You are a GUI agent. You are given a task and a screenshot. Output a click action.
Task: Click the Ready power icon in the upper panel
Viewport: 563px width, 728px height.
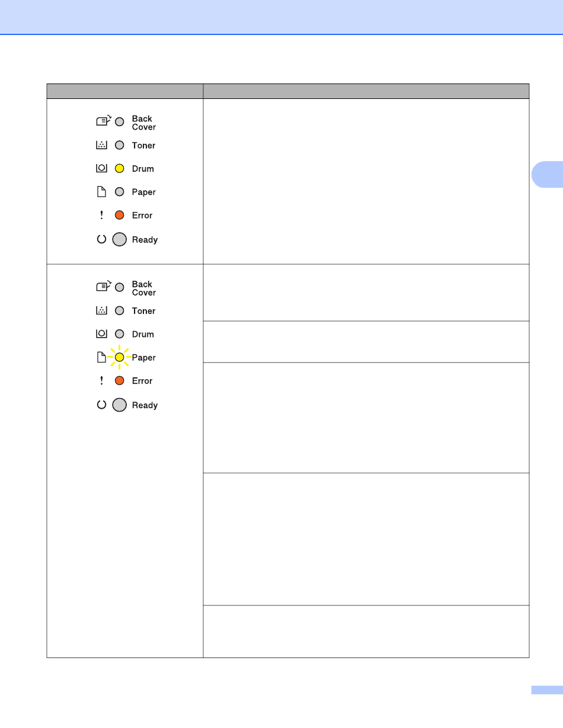(x=101, y=239)
